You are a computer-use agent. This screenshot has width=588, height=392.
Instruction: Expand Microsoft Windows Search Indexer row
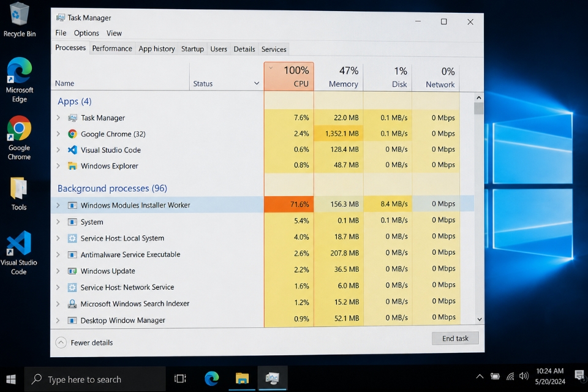point(58,304)
